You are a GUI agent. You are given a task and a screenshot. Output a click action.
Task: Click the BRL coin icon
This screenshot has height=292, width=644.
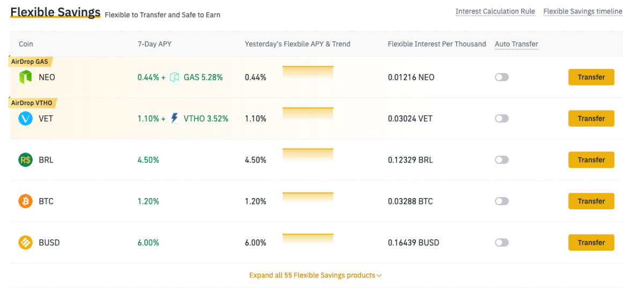26,160
